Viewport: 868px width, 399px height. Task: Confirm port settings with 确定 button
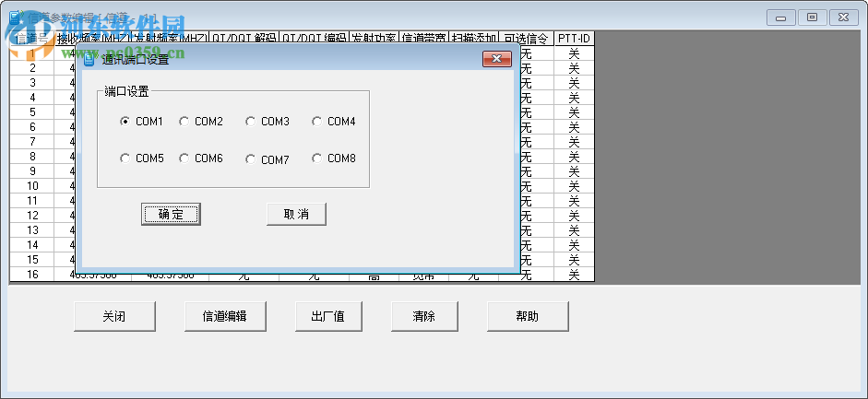tap(171, 215)
